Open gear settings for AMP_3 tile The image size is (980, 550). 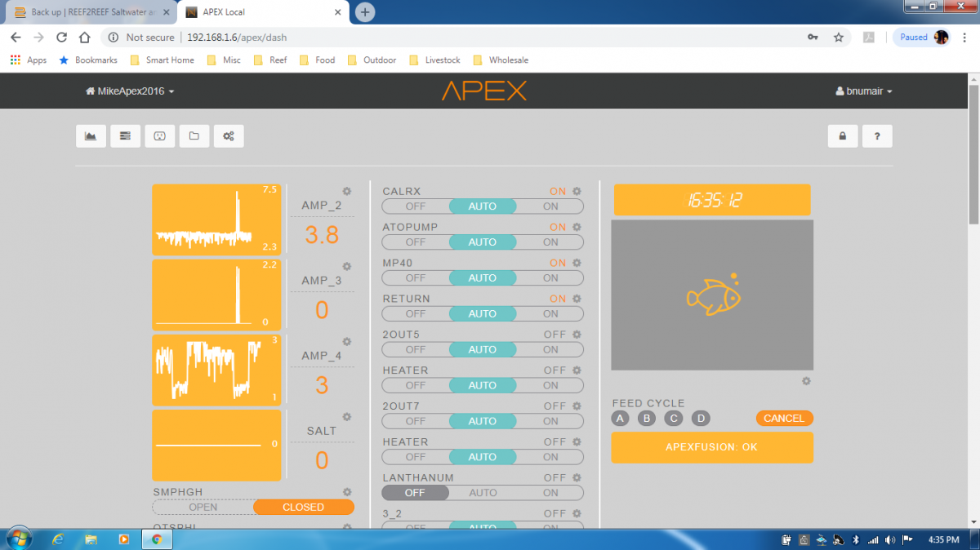tap(346, 266)
